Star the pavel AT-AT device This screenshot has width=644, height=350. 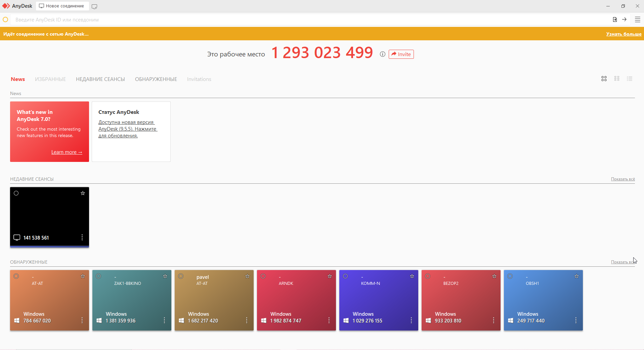[247, 276]
